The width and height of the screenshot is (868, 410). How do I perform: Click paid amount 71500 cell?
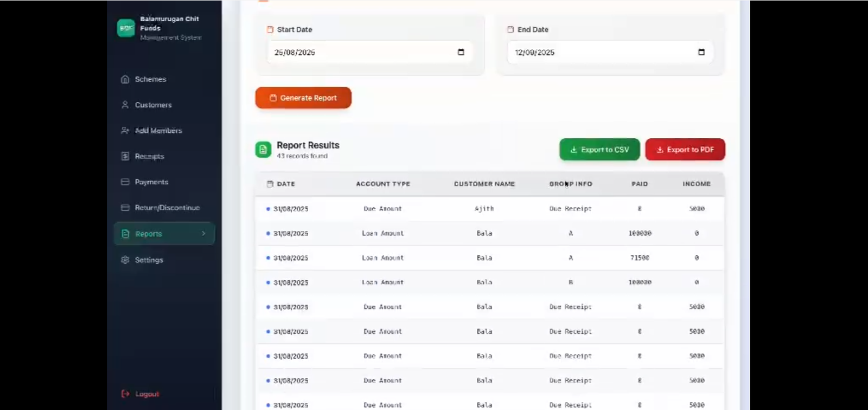(x=640, y=258)
